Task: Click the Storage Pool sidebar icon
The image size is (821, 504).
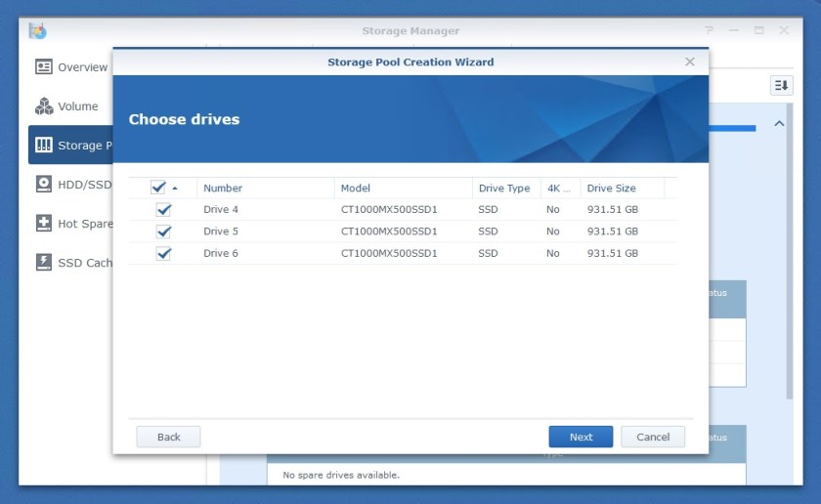Action: click(44, 146)
